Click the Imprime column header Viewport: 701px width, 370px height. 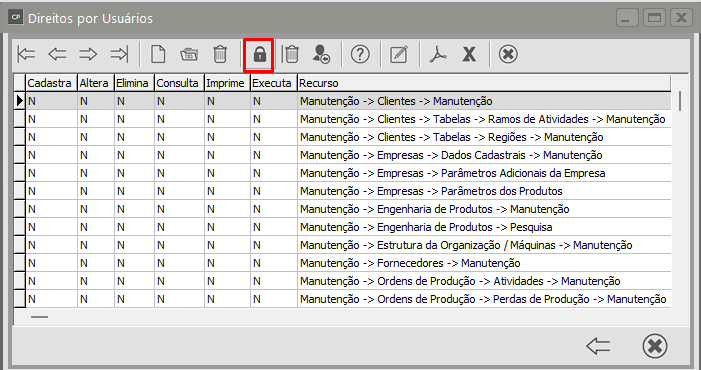click(227, 83)
